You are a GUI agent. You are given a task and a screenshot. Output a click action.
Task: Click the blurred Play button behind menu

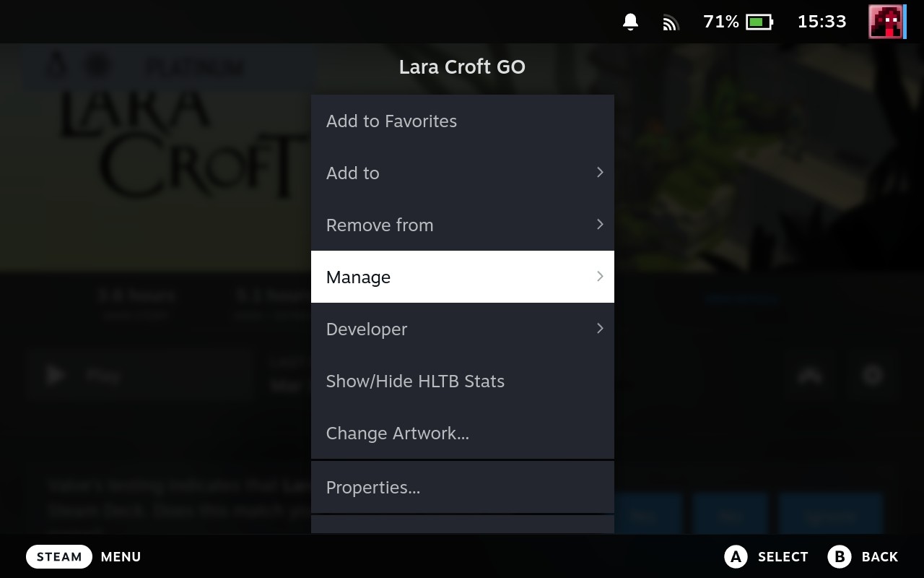[141, 375]
